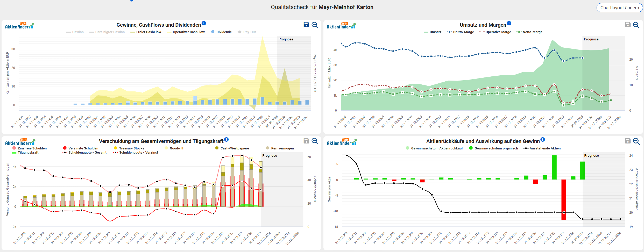This screenshot has height=252, width=644.
Task: Show info for Umsatz und Margen
Action: click(x=509, y=23)
